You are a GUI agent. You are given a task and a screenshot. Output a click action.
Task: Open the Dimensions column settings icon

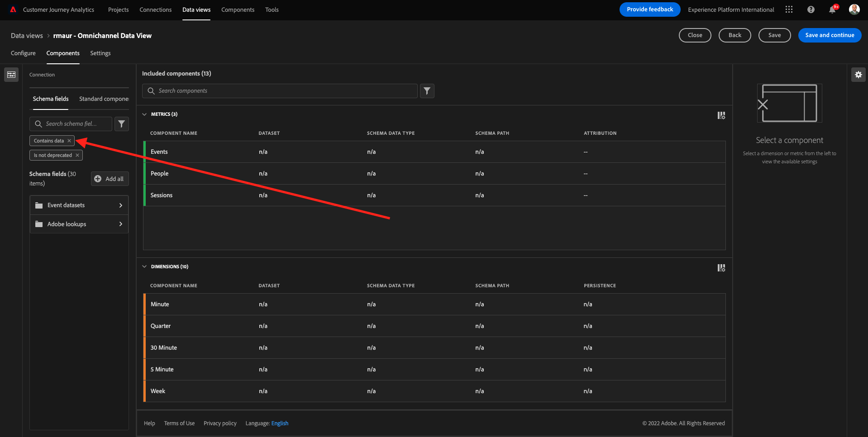[721, 268]
